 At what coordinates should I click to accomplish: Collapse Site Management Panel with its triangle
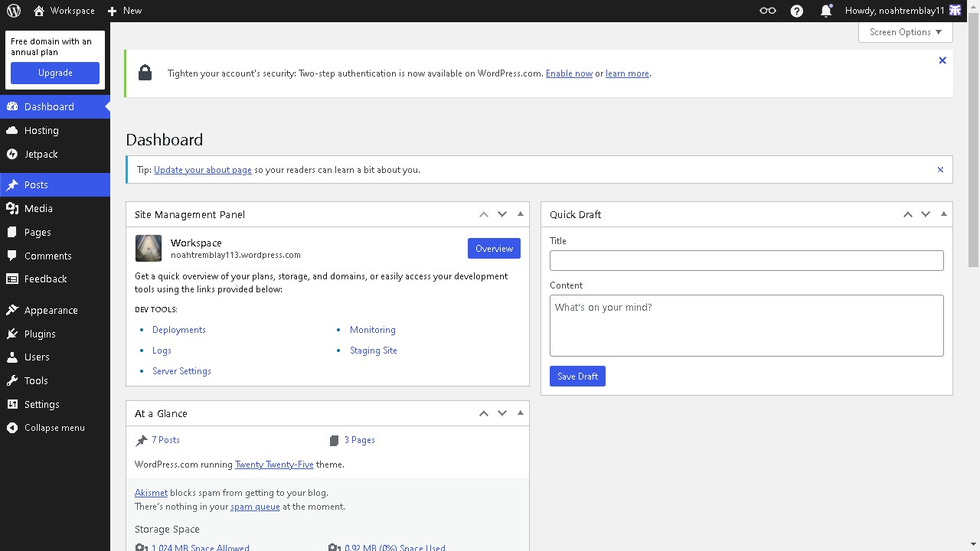(521, 214)
